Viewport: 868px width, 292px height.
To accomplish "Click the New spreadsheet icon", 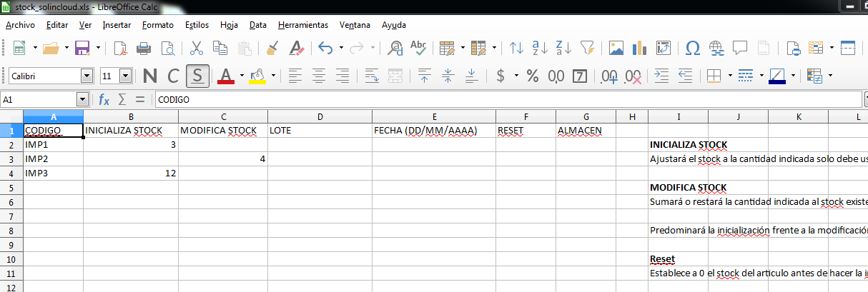I will (19, 49).
